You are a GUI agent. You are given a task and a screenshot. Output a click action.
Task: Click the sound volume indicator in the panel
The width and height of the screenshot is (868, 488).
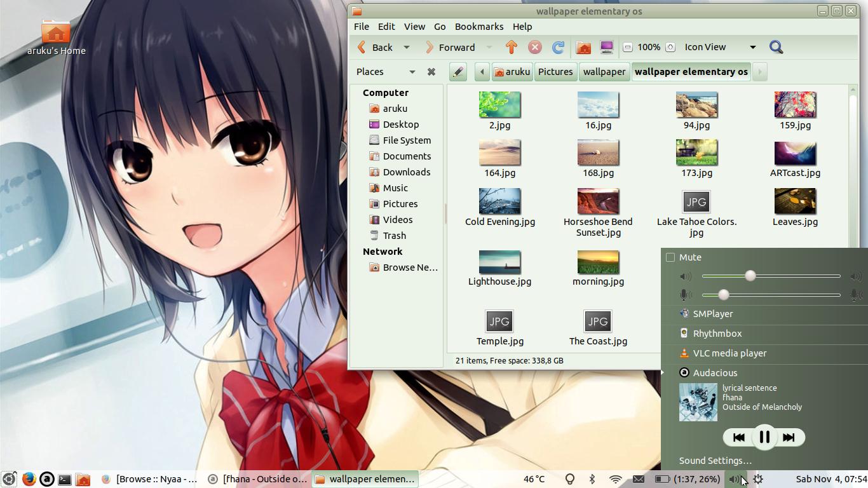(x=735, y=479)
